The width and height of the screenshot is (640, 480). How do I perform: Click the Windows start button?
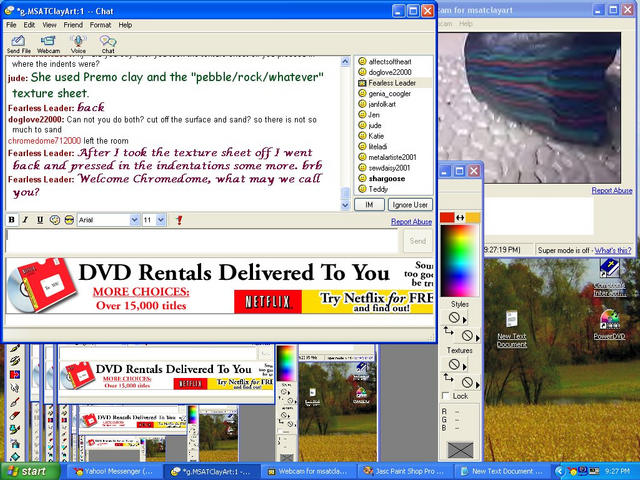(x=30, y=471)
